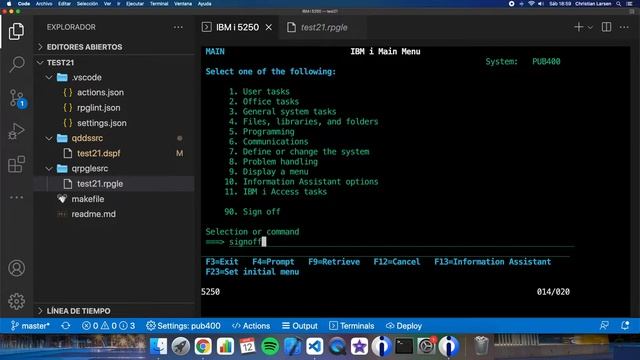
Task: Open the Accounts menu icon
Action: [x=16, y=268]
